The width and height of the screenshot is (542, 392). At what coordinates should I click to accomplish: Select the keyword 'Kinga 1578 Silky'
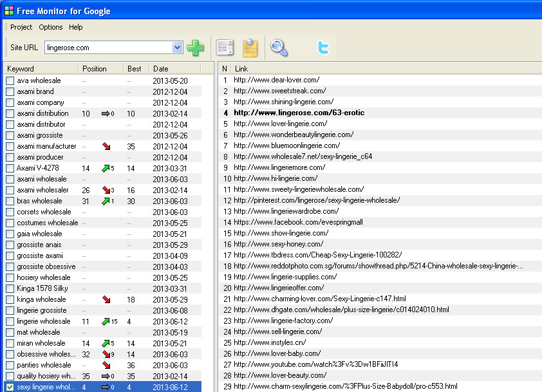tap(42, 288)
